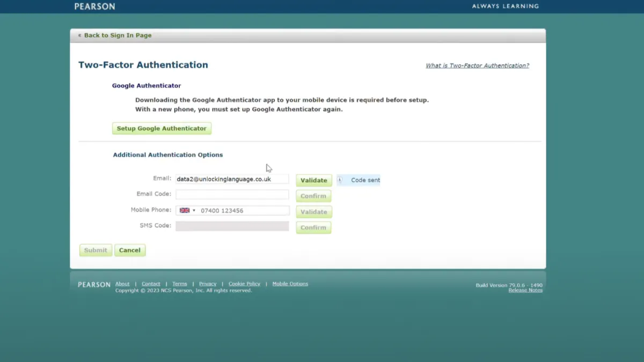The image size is (644, 362).
Task: Click the ALWAYS LEARNING header text
Action: (505, 6)
